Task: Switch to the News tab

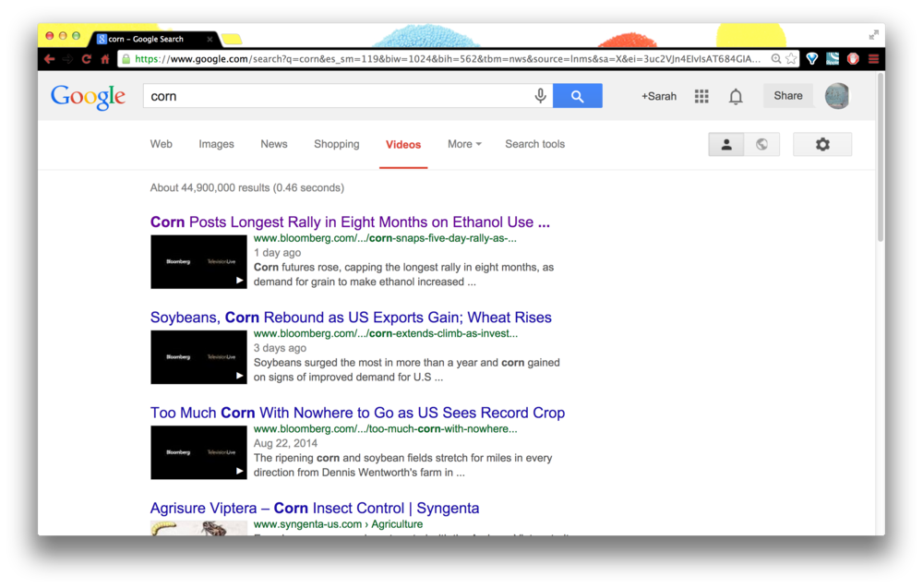Action: click(x=274, y=144)
